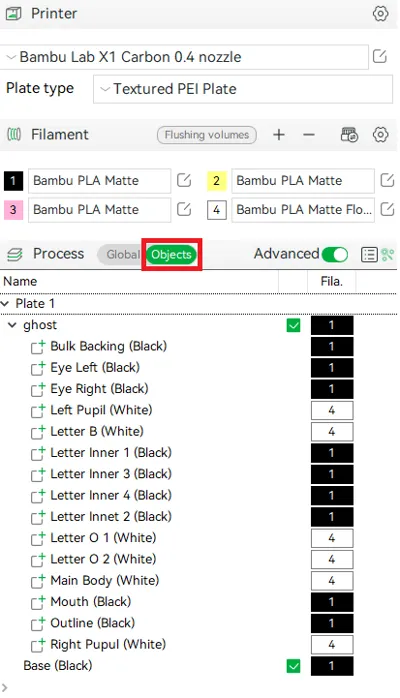Image resolution: width=400 pixels, height=698 pixels.
Task: Uncheck the Base (Black) printable checkbox
Action: coord(293,666)
